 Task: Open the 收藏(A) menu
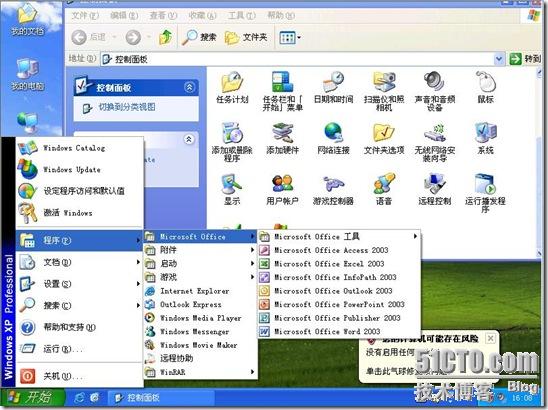click(202, 15)
